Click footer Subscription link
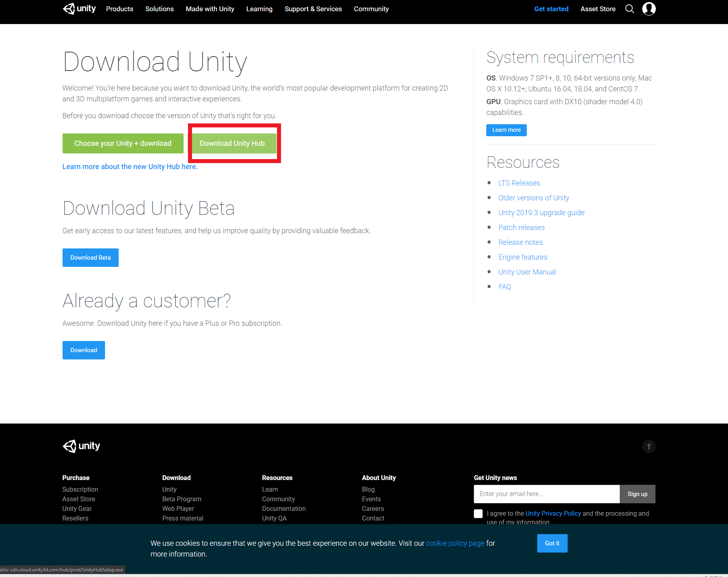 [80, 490]
